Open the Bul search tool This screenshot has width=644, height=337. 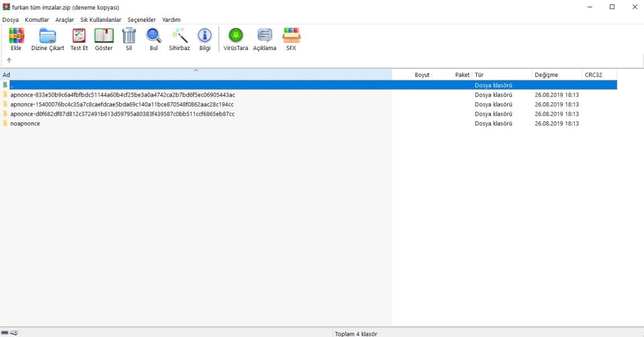[154, 39]
